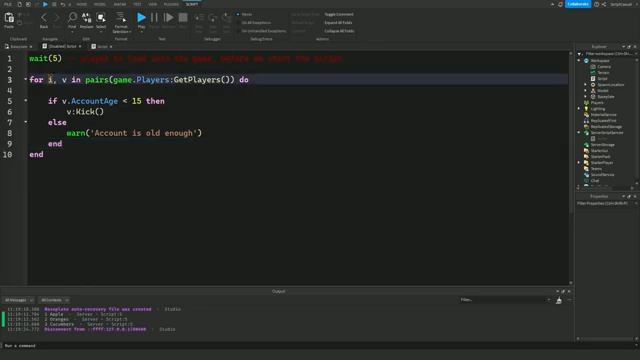Screen dimensions: 640x360
Task: Click Collapse All Folds action
Action: (x=339, y=31)
